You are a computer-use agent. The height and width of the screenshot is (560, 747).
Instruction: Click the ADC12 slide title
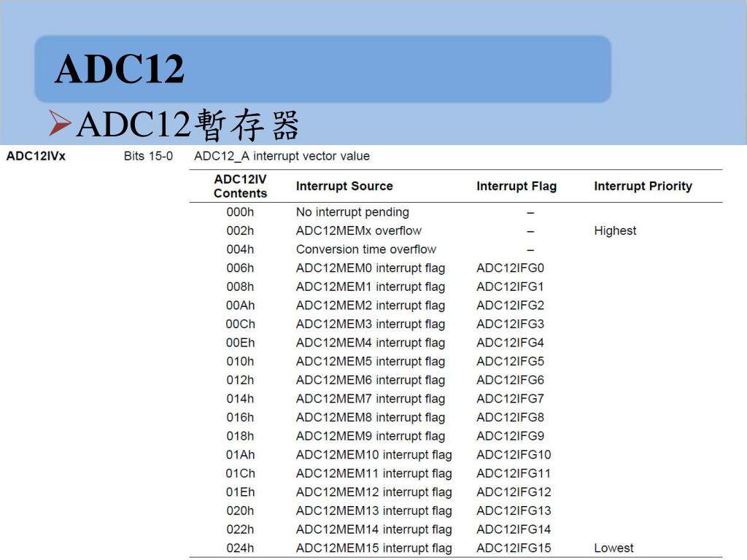pyautogui.click(x=119, y=69)
